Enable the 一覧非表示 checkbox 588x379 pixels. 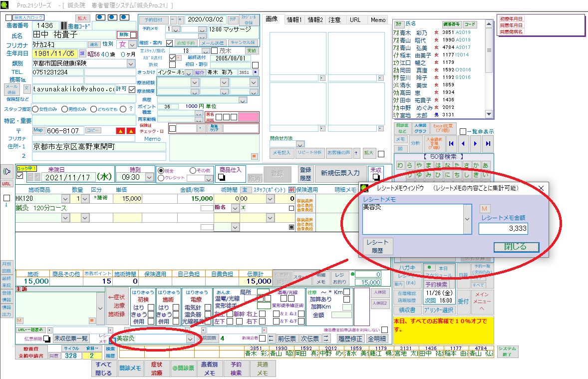[x=463, y=132]
